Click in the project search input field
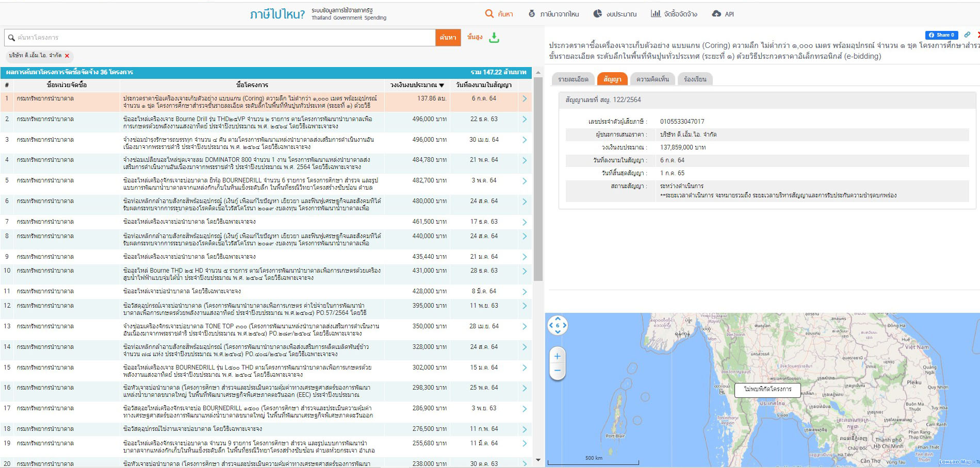This screenshot has width=980, height=468. pos(222,38)
